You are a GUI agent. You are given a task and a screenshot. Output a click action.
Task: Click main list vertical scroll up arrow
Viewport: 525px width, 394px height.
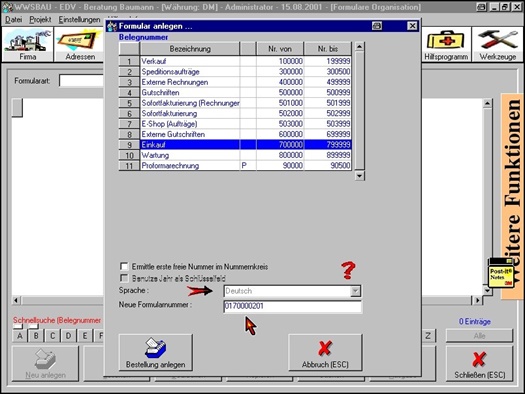pos(488,103)
